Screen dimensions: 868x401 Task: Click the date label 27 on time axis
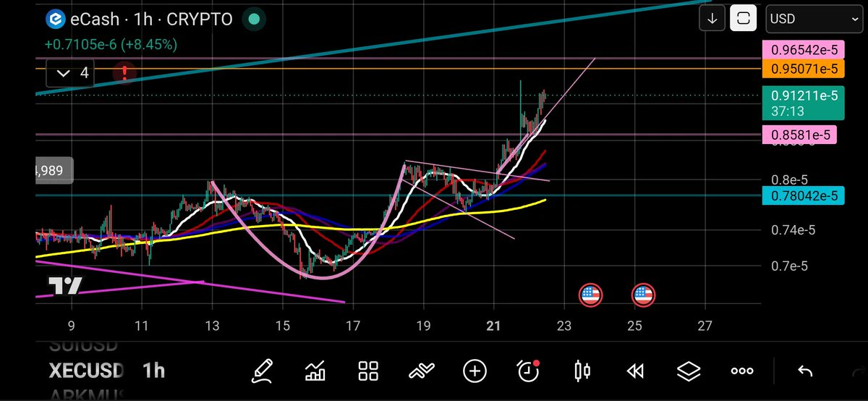coord(705,325)
